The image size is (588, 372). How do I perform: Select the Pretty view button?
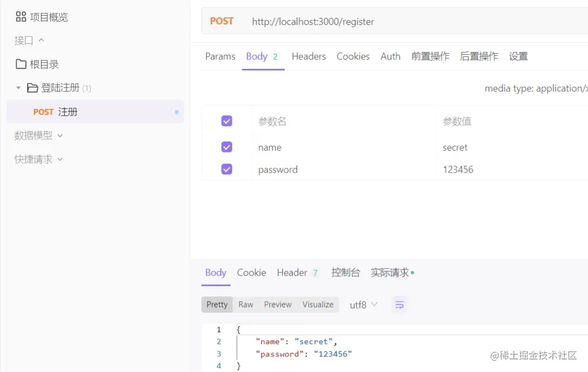tap(217, 304)
